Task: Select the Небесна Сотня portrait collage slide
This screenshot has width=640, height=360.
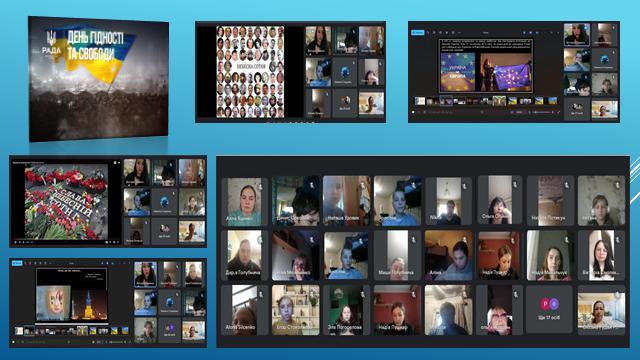Action: 250,72
